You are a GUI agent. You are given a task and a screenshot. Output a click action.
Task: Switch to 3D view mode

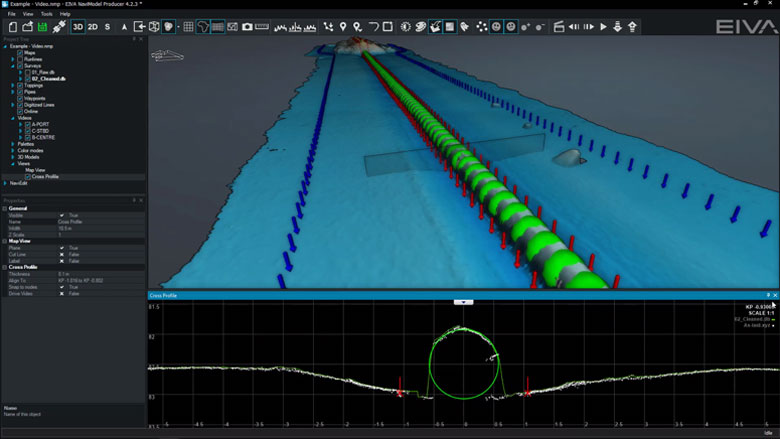click(x=78, y=27)
